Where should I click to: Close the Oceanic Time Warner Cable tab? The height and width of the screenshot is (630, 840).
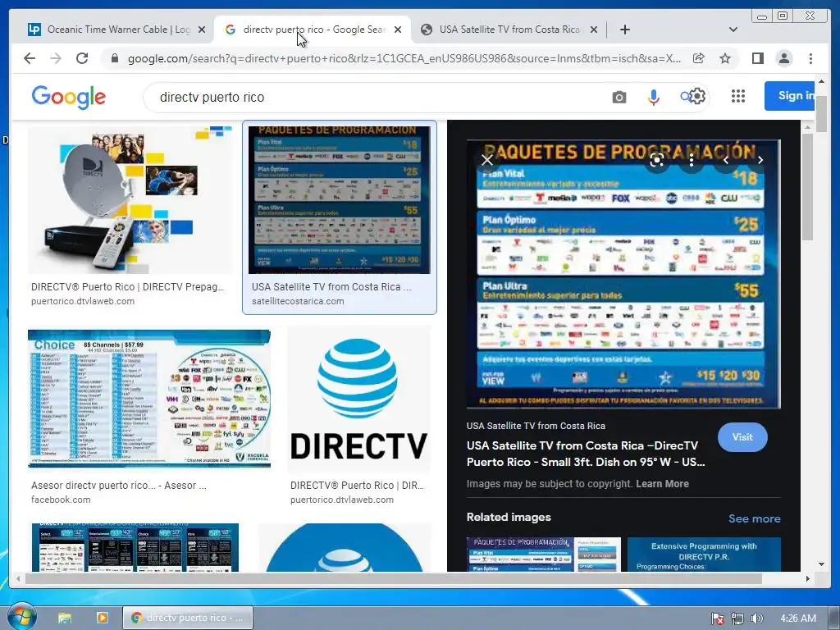202,30
